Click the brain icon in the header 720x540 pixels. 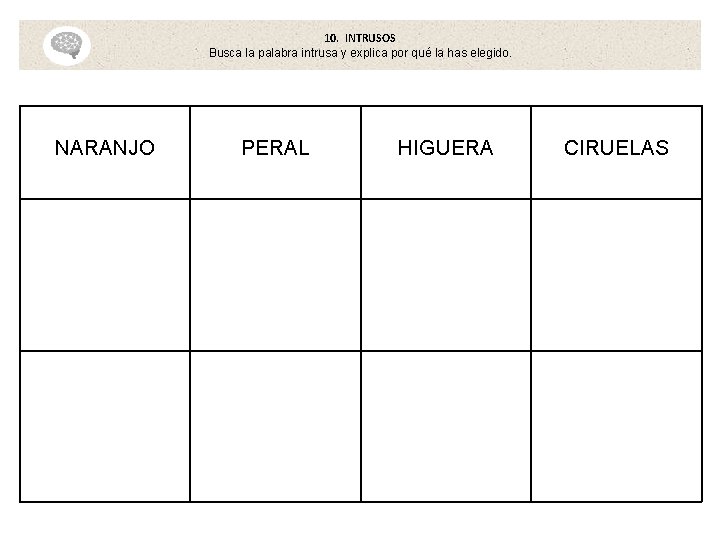point(67,45)
